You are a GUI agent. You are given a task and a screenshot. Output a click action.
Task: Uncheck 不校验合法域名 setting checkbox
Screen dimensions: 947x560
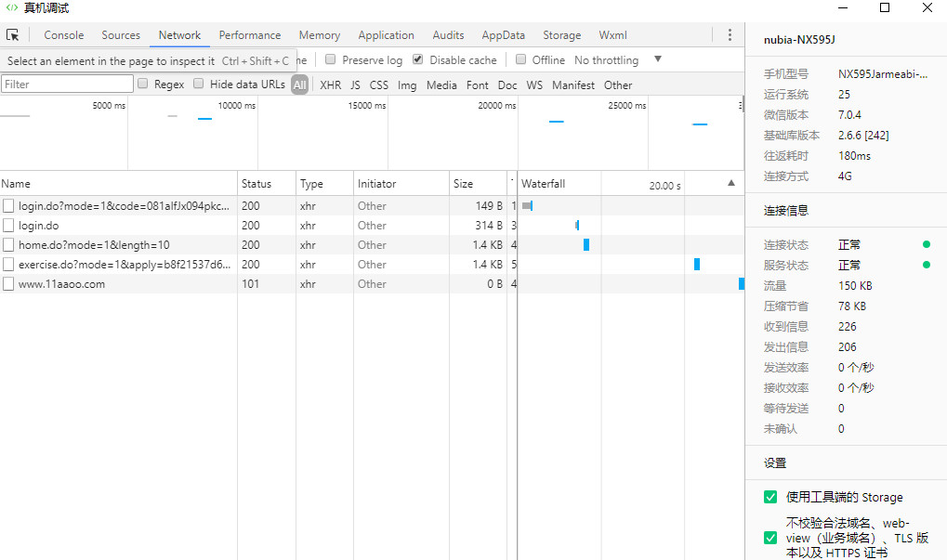(770, 538)
